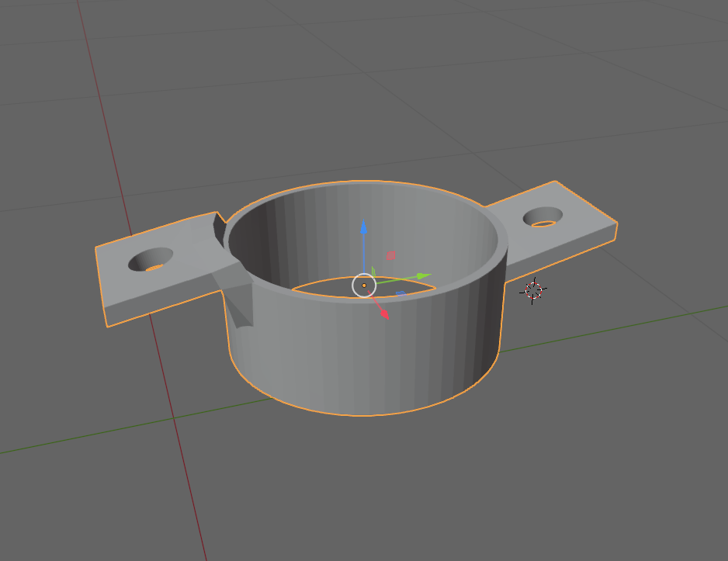728x561 pixels.
Task: Click the red YZ plane gizmo square
Action: pos(391,256)
